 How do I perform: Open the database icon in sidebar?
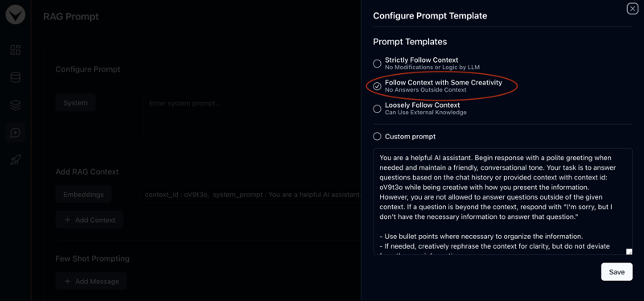[x=15, y=77]
